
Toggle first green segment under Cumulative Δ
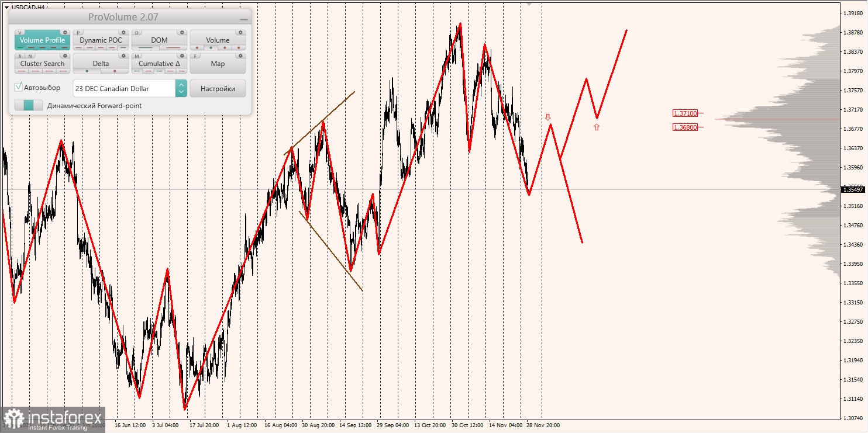(137, 71)
